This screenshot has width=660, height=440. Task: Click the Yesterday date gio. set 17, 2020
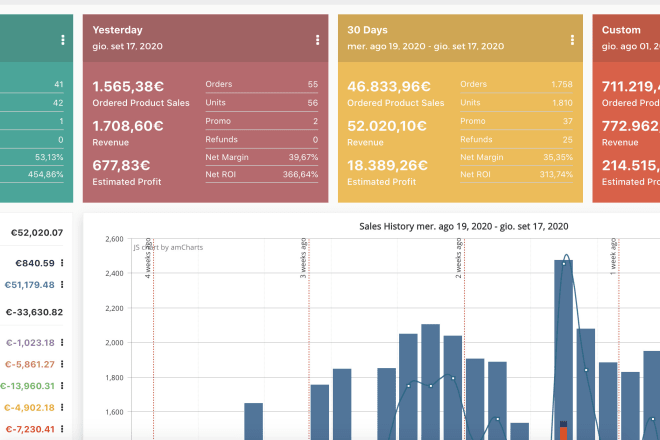tap(128, 46)
